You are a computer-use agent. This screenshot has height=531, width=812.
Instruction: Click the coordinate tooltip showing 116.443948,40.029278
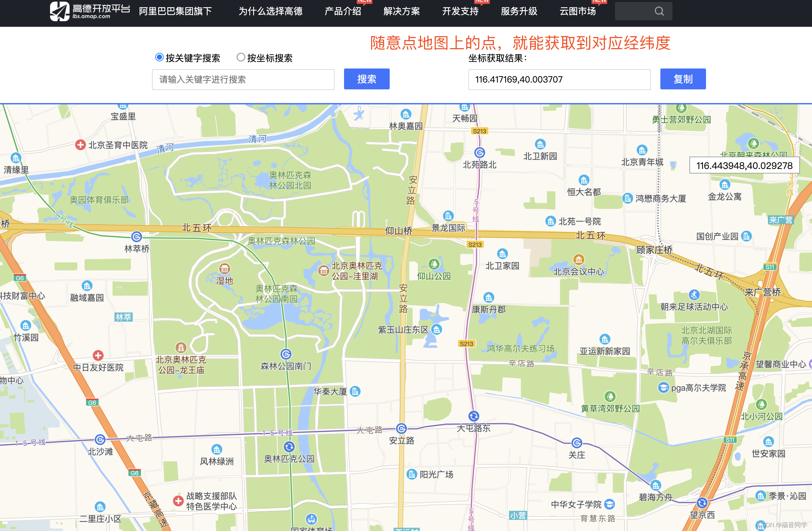click(x=744, y=166)
